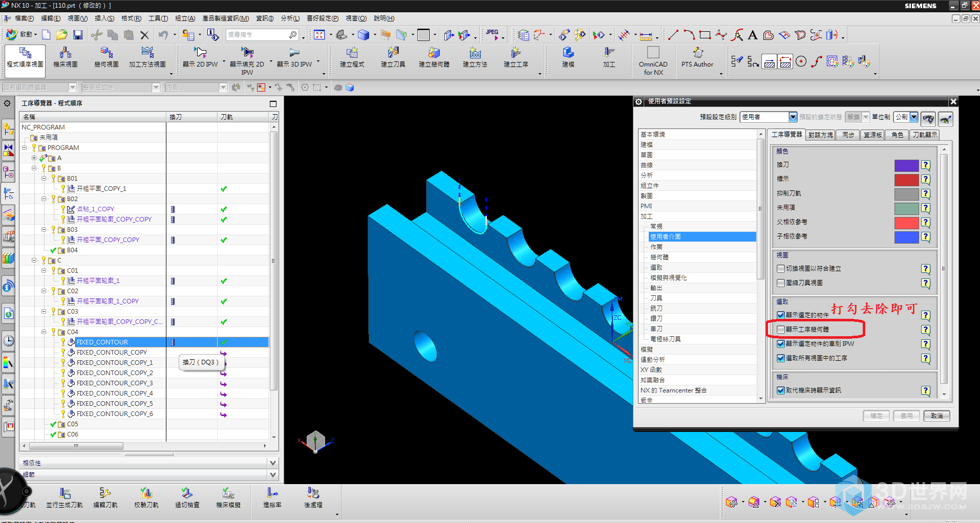The height and width of the screenshot is (523, 980).
Task: Expand the 相依性 panel section
Action: [x=272, y=463]
